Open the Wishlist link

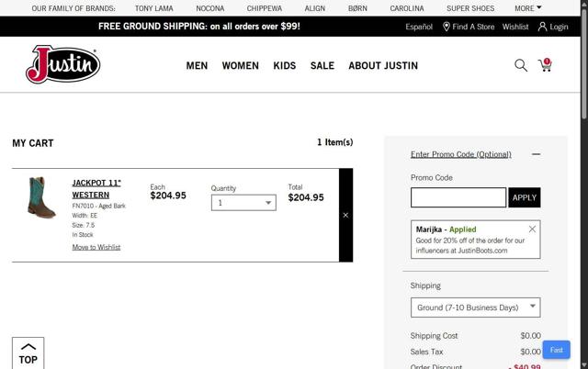pyautogui.click(x=515, y=27)
